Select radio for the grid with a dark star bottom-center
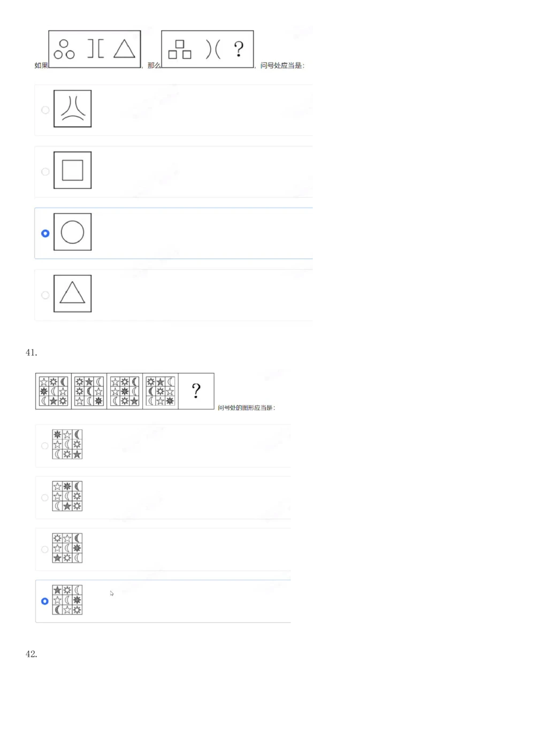Image resolution: width=535 pixels, height=756 pixels. pos(45,498)
